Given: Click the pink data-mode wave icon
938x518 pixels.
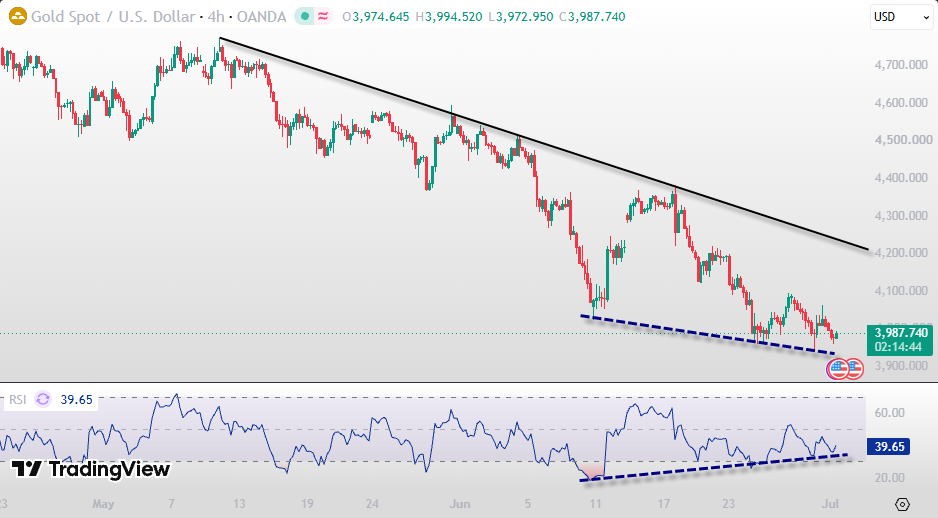Looking at the screenshot, I should (x=323, y=17).
